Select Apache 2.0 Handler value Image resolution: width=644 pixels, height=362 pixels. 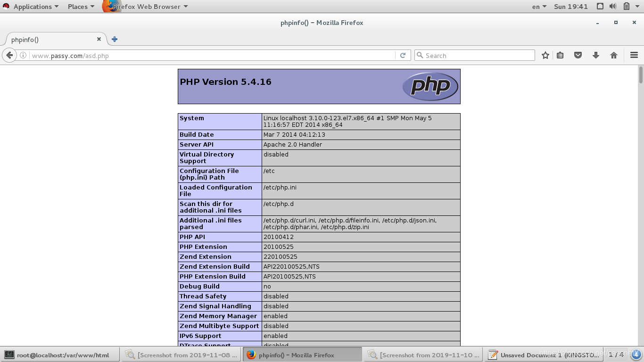293,145
